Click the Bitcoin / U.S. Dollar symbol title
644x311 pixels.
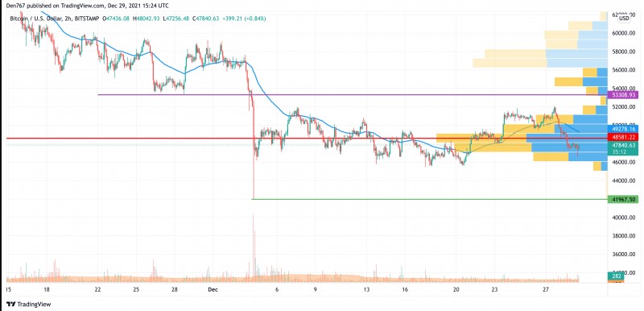pos(35,19)
